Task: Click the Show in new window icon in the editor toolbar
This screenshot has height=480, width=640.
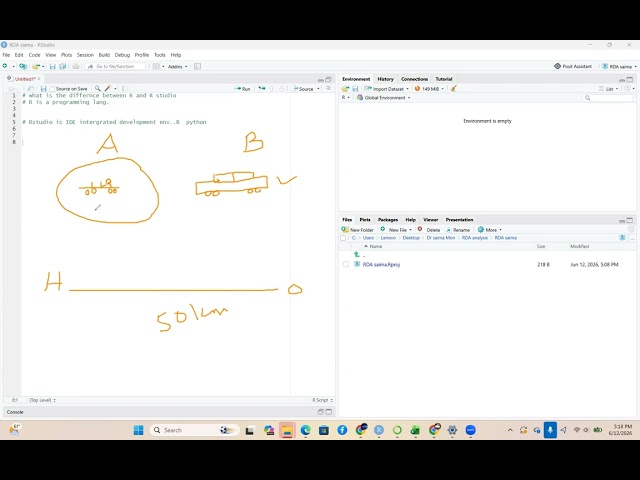Action: (x=31, y=89)
